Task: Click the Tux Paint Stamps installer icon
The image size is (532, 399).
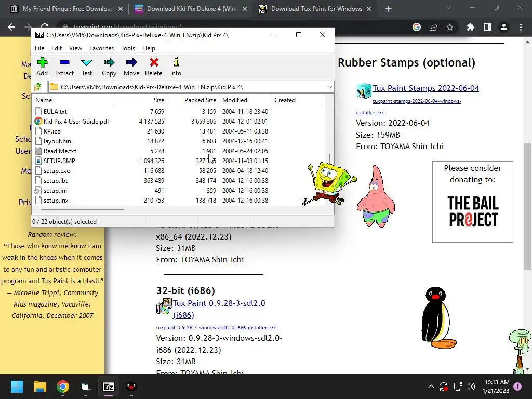Action: pos(364,90)
